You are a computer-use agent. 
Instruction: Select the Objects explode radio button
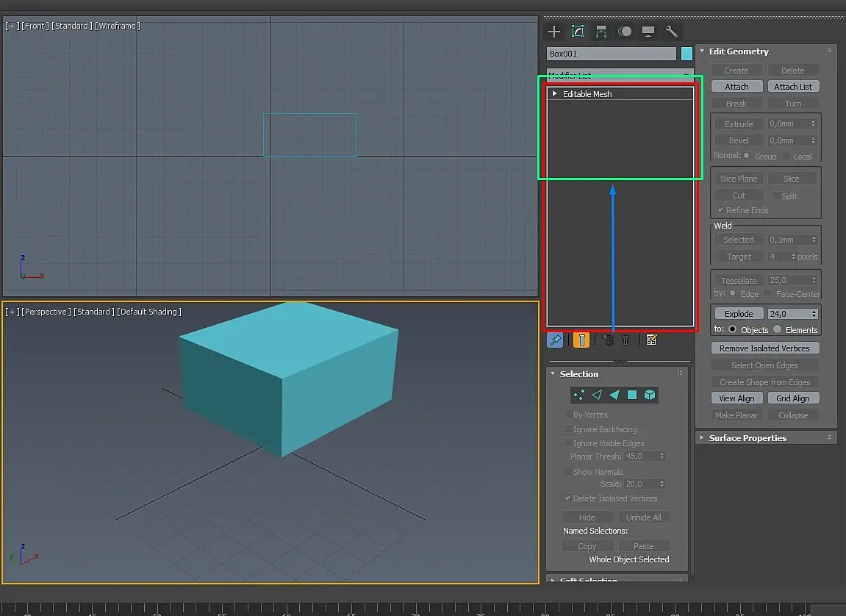point(732,329)
